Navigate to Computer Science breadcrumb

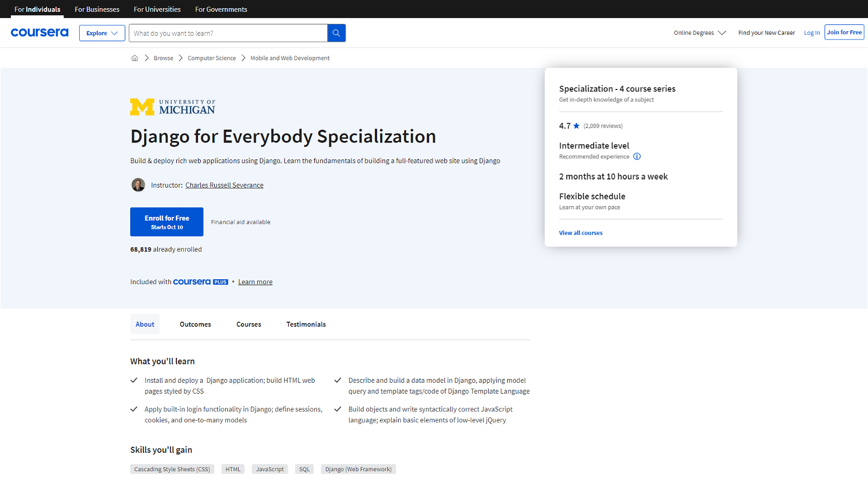[212, 58]
